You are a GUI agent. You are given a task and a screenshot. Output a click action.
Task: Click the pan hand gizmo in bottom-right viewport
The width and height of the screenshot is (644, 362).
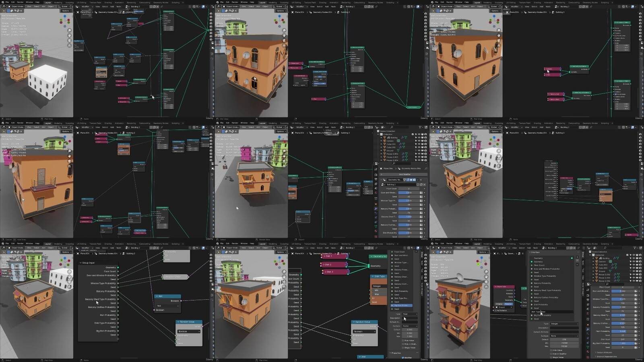pos(486,277)
